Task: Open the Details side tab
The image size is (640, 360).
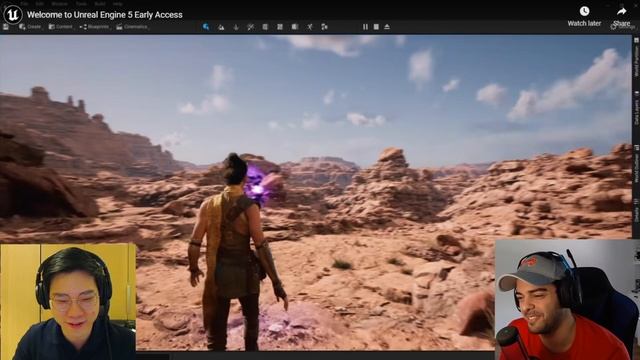Action: click(x=636, y=210)
